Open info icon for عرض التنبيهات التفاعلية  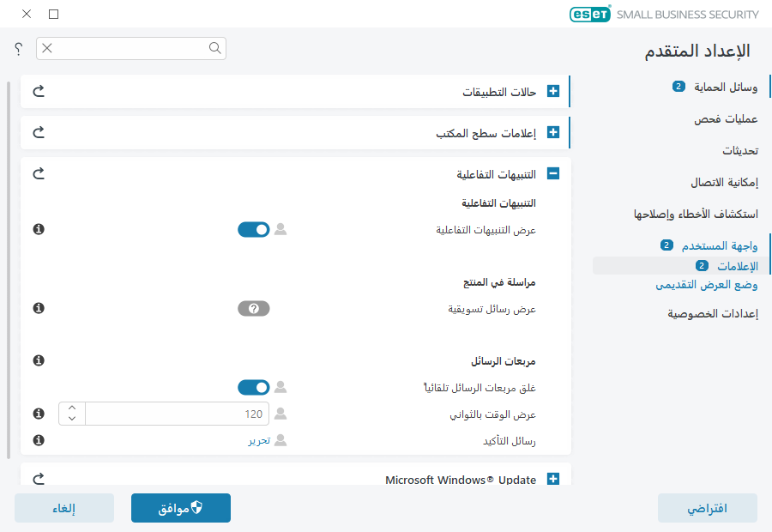39,229
